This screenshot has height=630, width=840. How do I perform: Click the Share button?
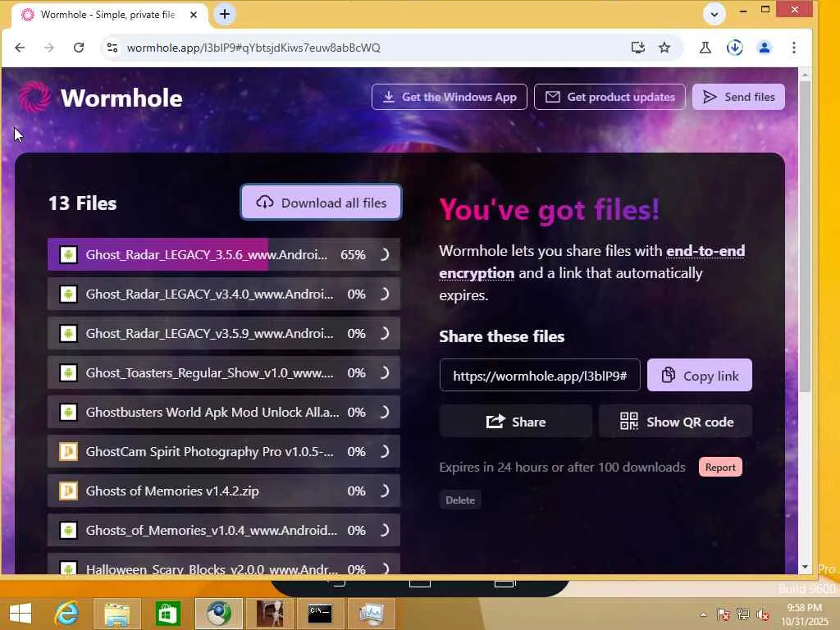(515, 422)
